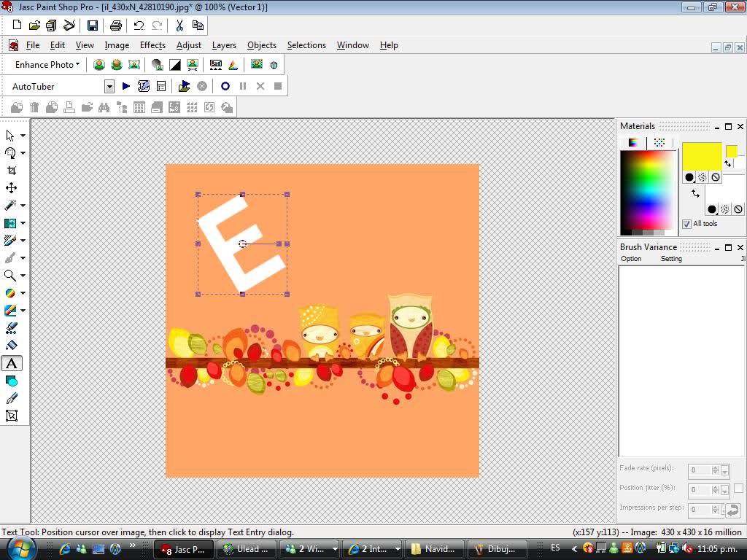Select the Flood Fill tool
The width and height of the screenshot is (747, 560).
click(12, 346)
